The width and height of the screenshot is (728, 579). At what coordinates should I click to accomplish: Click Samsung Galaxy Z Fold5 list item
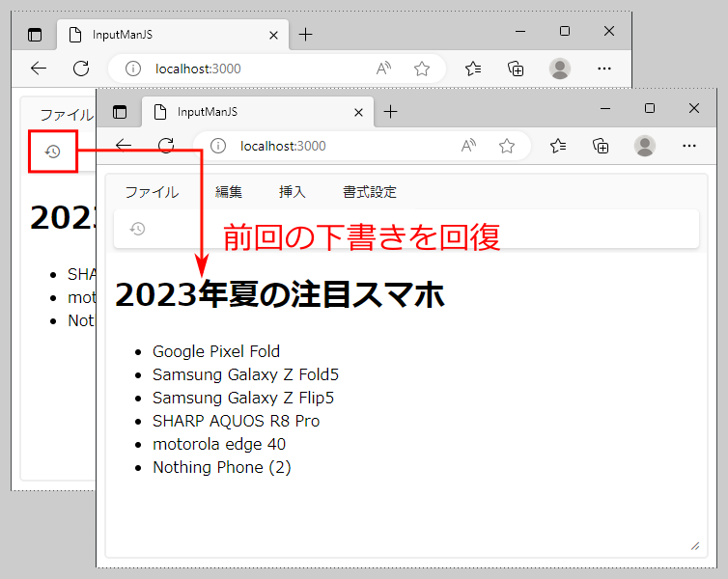[245, 374]
